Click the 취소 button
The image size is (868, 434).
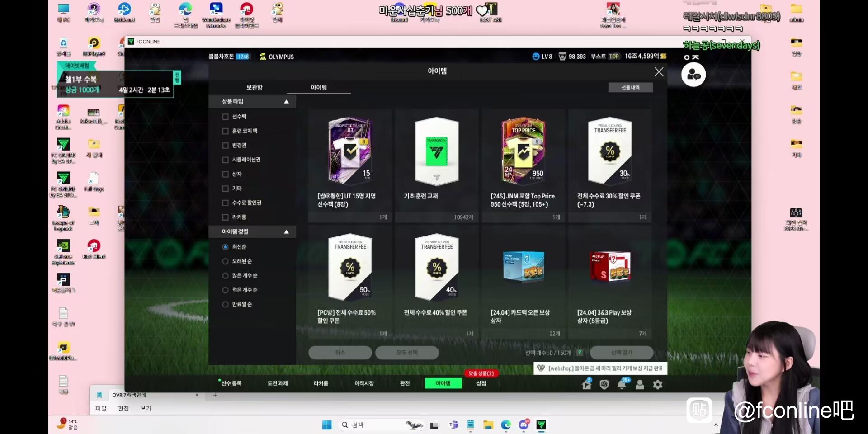(x=340, y=353)
